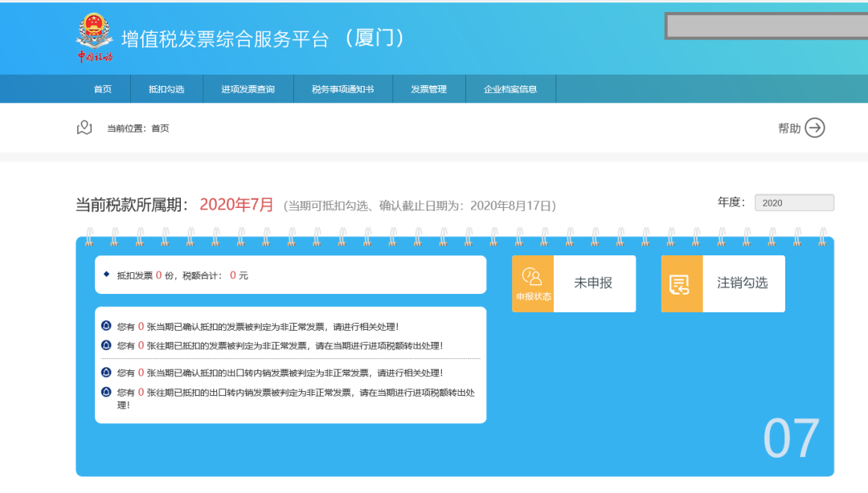Click the 帮助 link
868x493 pixels.
tap(789, 128)
